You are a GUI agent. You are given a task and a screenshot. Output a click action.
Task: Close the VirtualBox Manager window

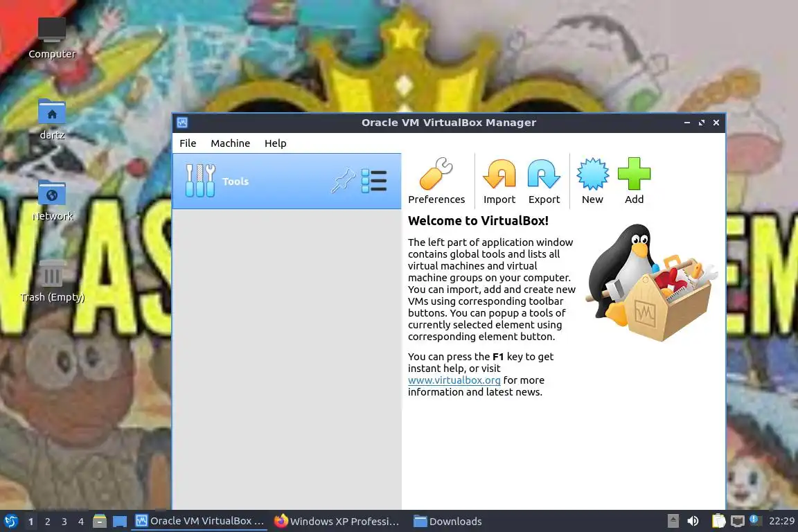(x=716, y=123)
